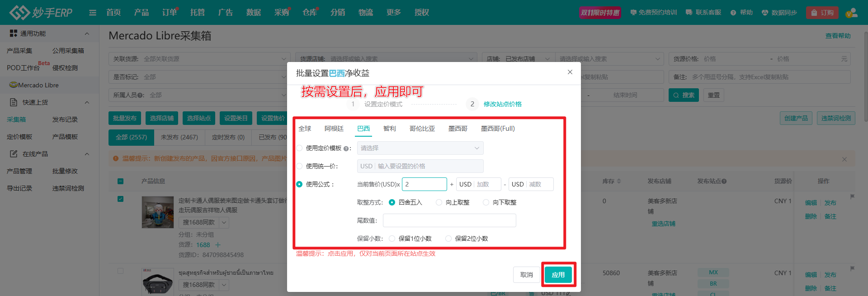Show 未发布 (2467) products tab

tap(179, 137)
